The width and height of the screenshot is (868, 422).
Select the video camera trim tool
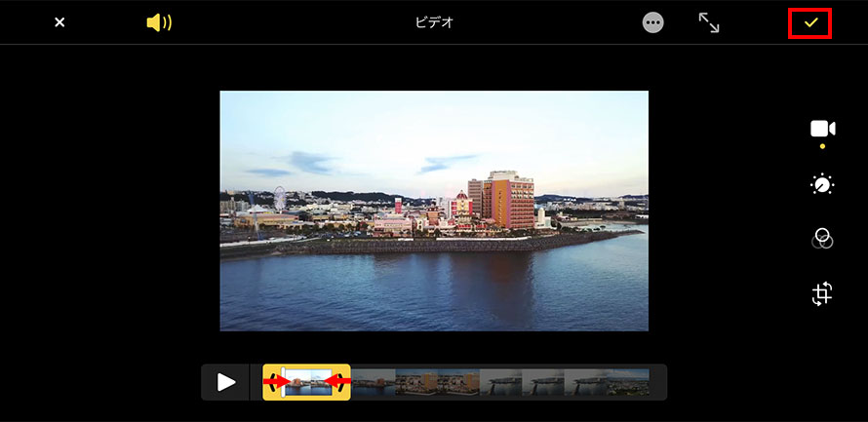(822, 129)
